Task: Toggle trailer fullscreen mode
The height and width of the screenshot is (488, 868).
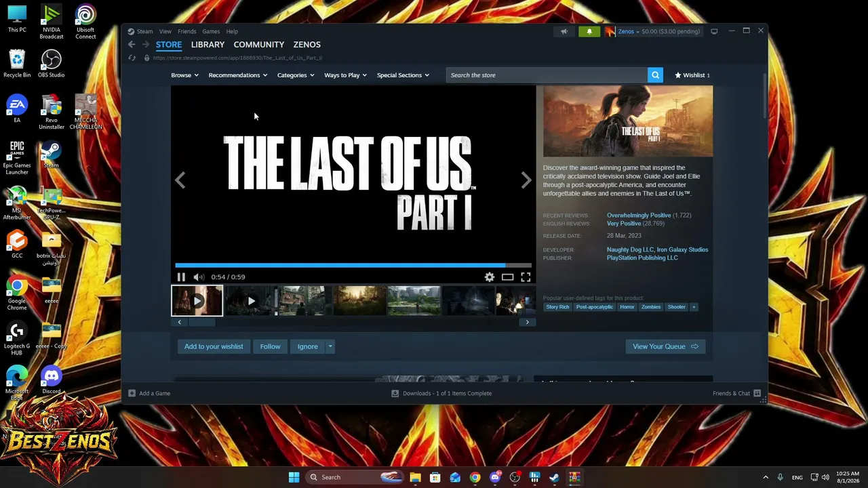Action: point(526,277)
